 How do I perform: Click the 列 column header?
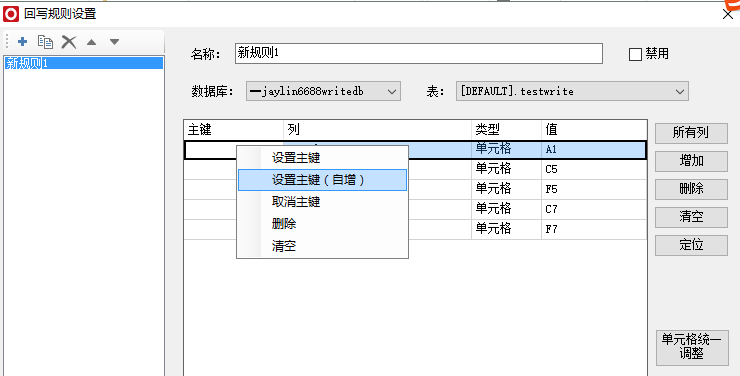[x=377, y=129]
